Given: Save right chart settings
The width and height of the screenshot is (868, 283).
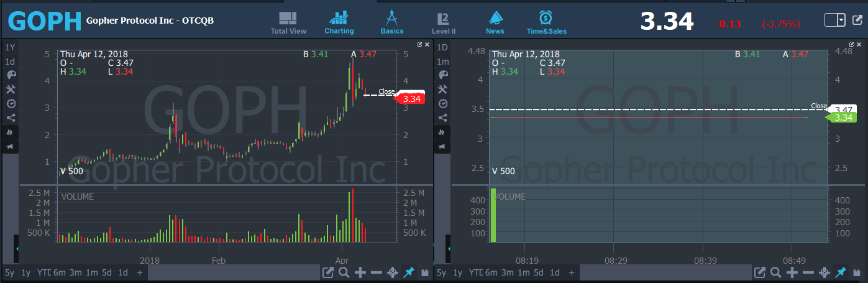Looking at the screenshot, I should point(856,272).
